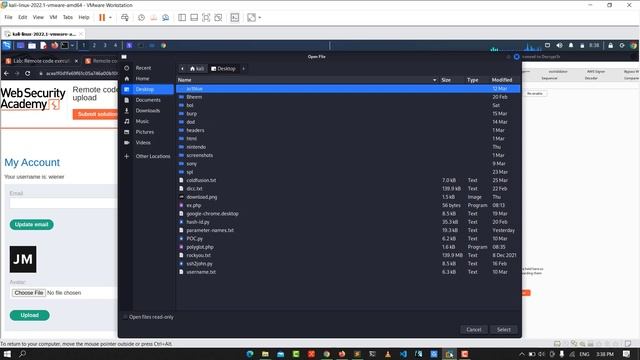Toggle the VMware library sidebar view

coord(182,18)
